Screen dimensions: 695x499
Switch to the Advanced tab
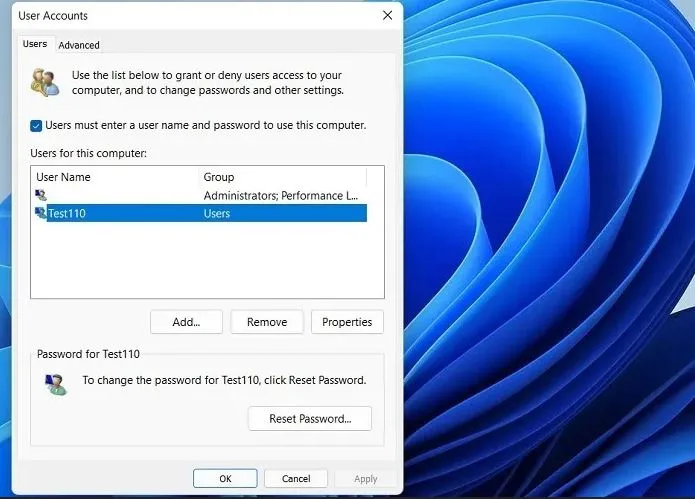(x=79, y=45)
